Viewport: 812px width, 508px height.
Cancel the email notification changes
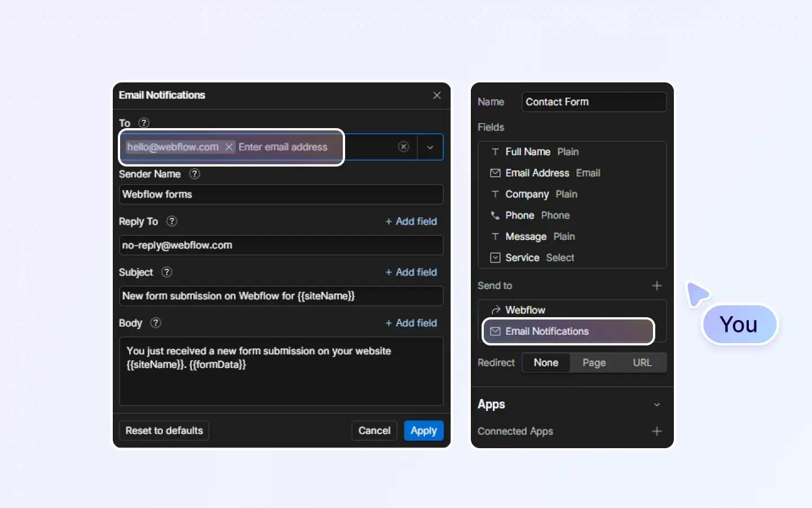374,431
